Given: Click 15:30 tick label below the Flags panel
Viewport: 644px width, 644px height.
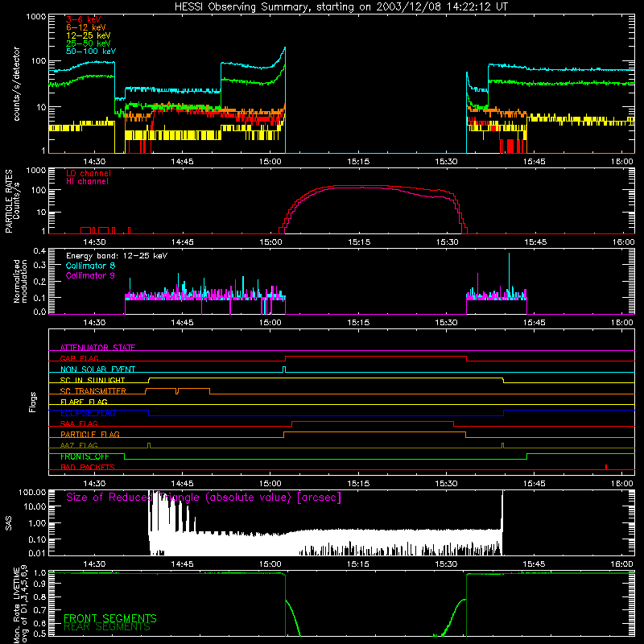Looking at the screenshot, I should [x=447, y=484].
